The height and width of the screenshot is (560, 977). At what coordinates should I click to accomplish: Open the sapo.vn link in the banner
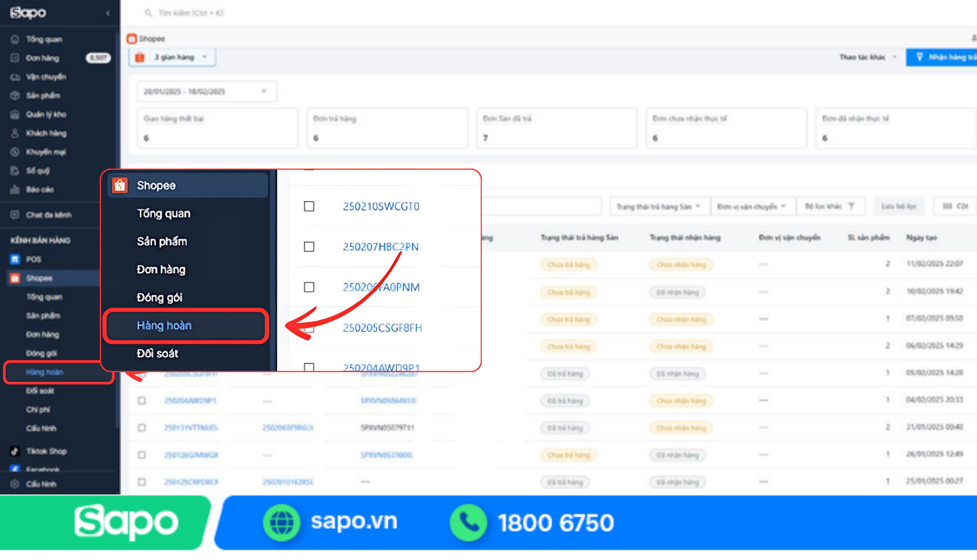tap(354, 521)
